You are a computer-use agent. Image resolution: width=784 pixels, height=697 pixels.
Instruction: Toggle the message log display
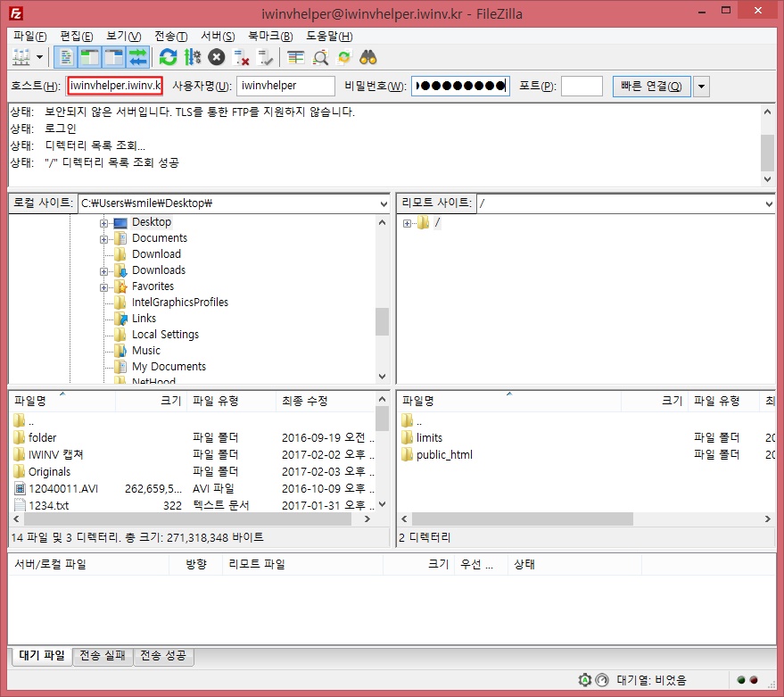(65, 57)
